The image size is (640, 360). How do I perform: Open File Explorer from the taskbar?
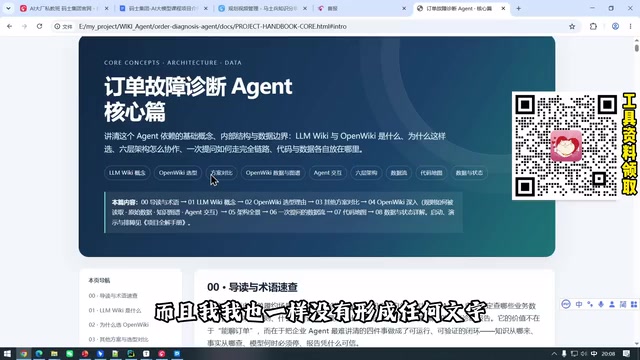tap(54, 353)
